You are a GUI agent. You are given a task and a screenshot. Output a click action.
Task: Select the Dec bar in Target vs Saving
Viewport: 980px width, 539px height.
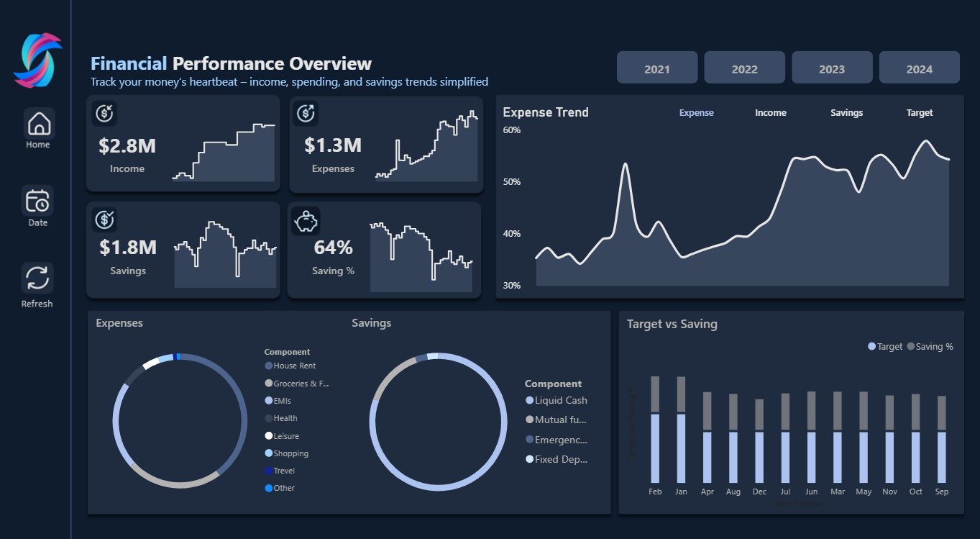(759, 441)
